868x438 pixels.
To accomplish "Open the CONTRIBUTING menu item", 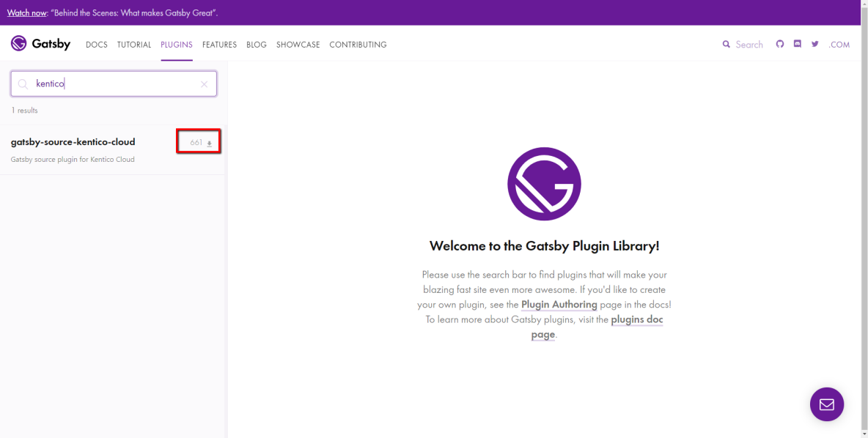I will (x=358, y=45).
